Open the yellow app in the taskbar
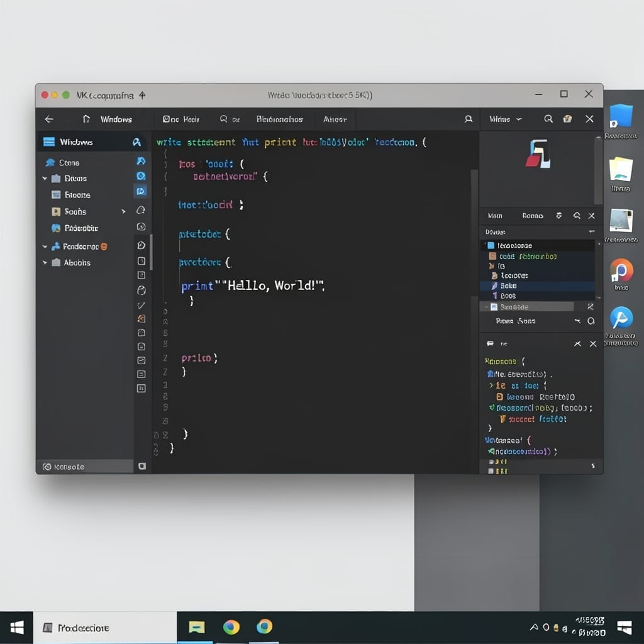644x644 pixels. [197, 627]
